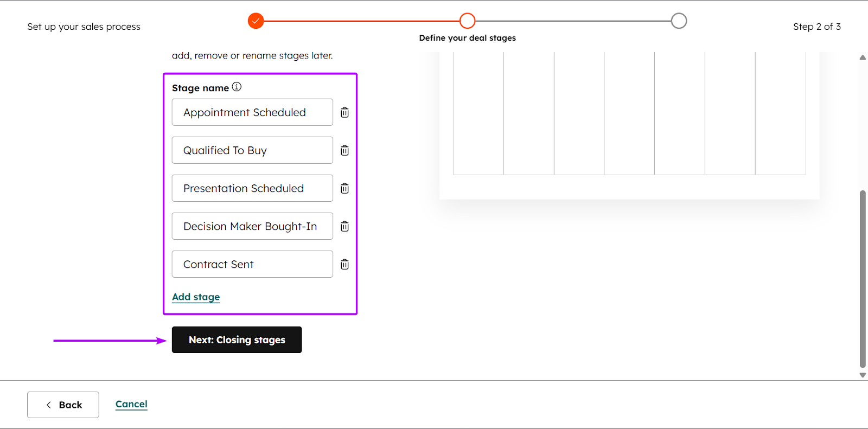
Task: Click the vertical scrollbar thumb
Action: 863,279
